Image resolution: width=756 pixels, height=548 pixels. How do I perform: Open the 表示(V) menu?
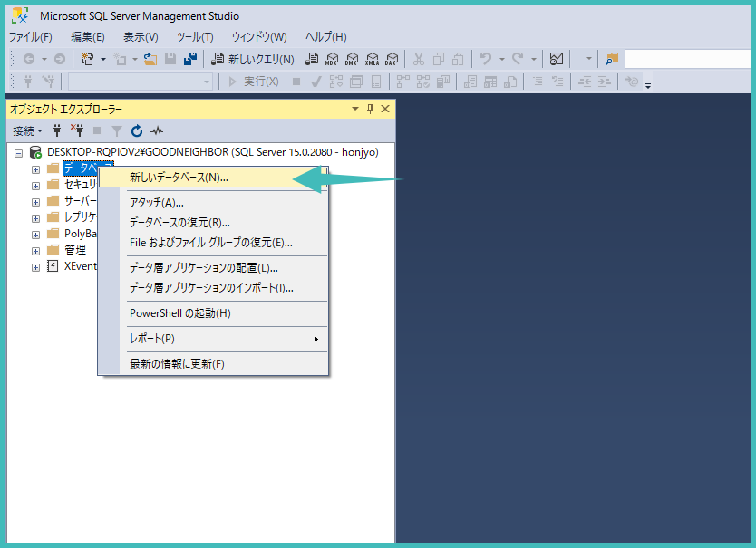click(x=141, y=36)
